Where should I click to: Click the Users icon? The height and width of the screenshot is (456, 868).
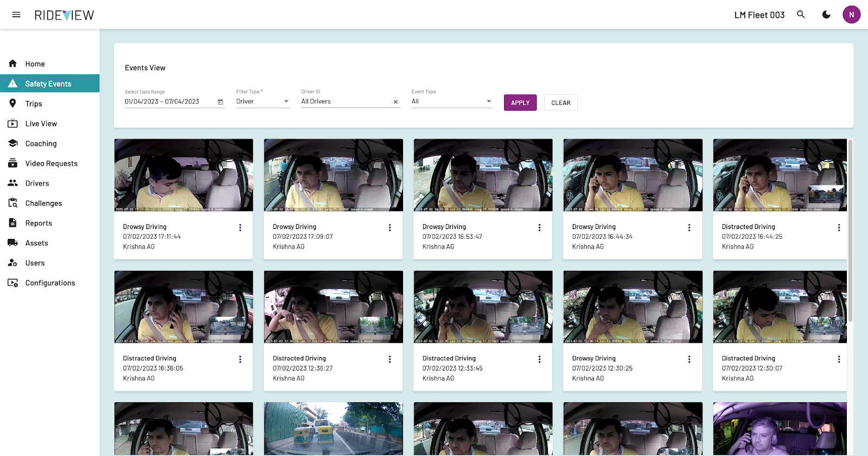13,263
